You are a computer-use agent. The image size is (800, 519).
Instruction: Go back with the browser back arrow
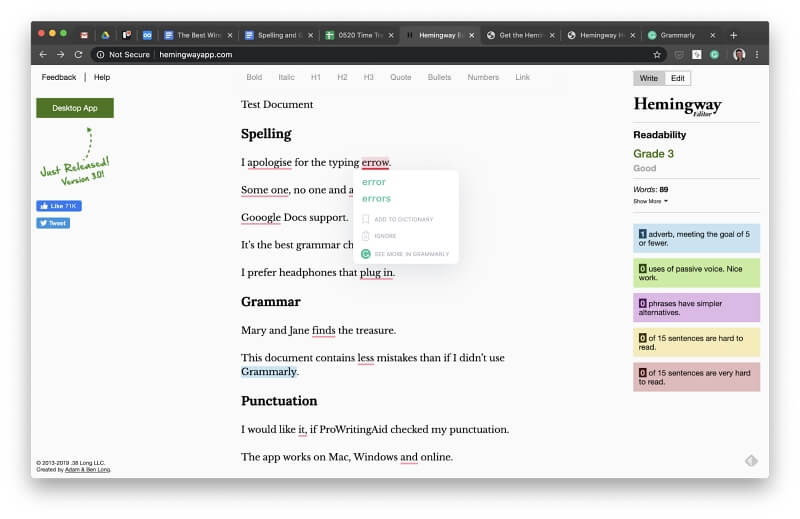pyautogui.click(x=43, y=54)
